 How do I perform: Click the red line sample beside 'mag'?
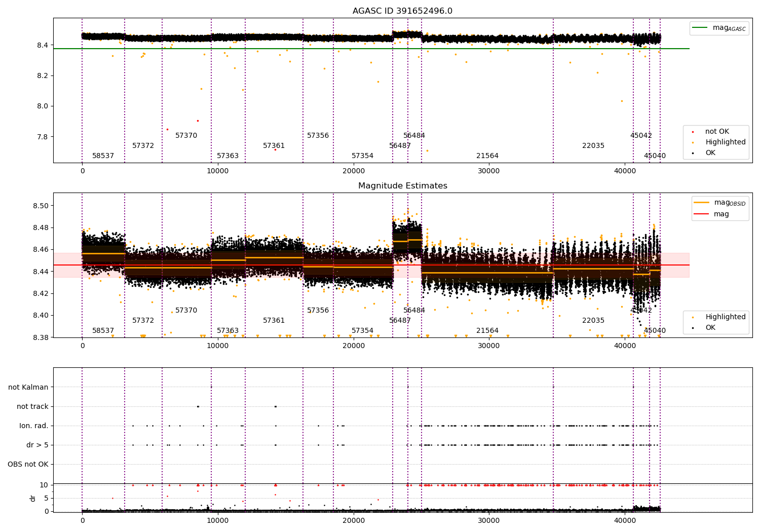[702, 214]
